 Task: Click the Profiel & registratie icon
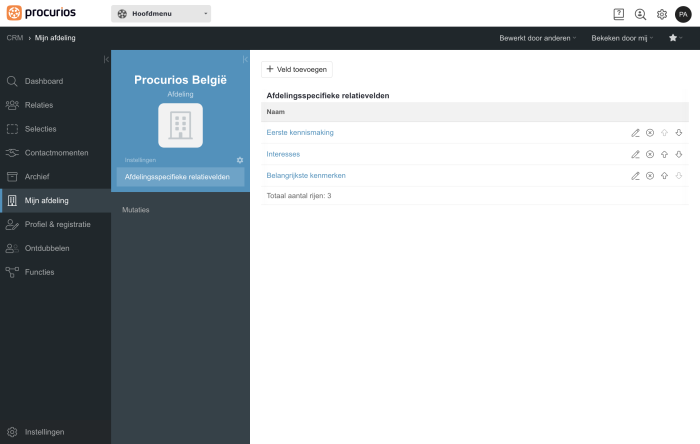tap(12, 224)
